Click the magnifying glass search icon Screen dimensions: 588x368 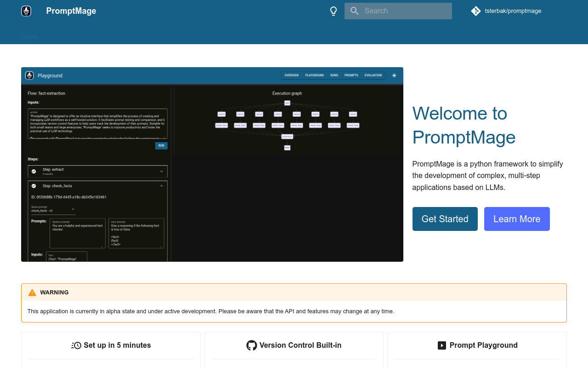point(354,11)
